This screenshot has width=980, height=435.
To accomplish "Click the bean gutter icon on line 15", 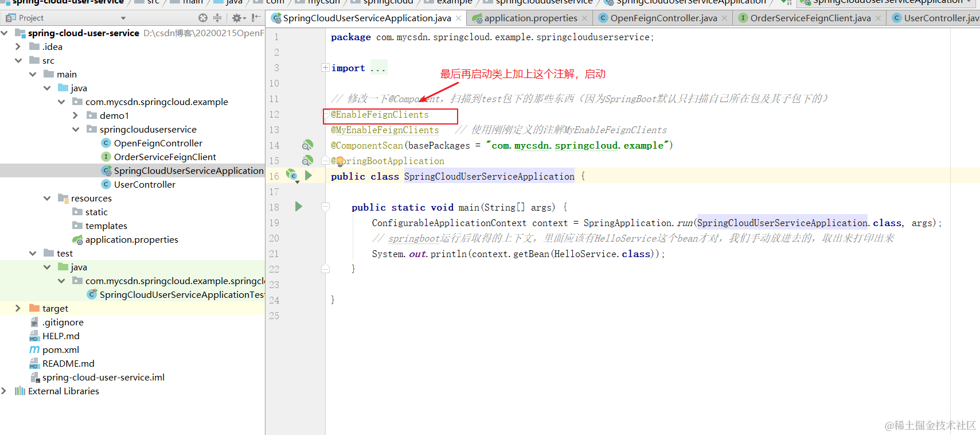I will (x=307, y=161).
